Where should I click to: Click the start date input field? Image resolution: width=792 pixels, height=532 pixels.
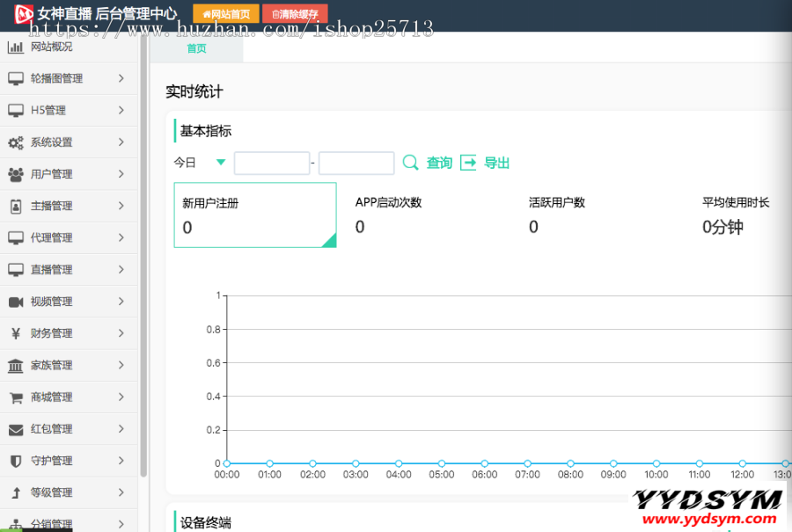tap(271, 164)
